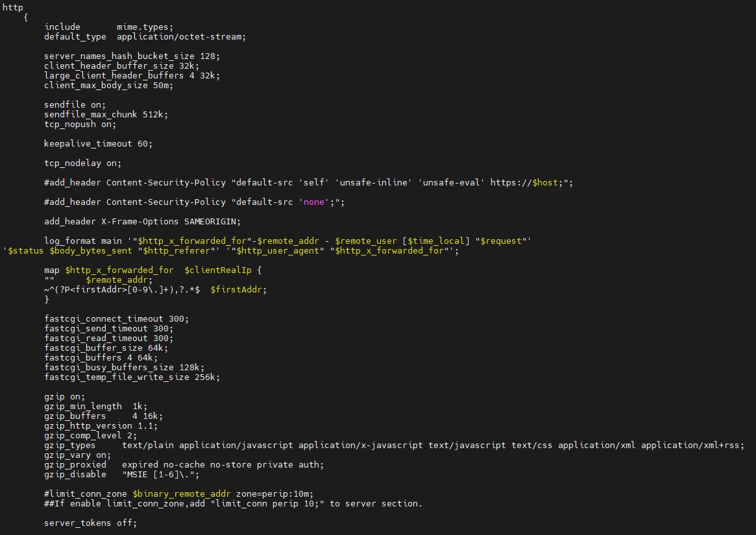Click the '$firstAddr;' variable
Viewport: 756px width, 535px height.
(238, 290)
